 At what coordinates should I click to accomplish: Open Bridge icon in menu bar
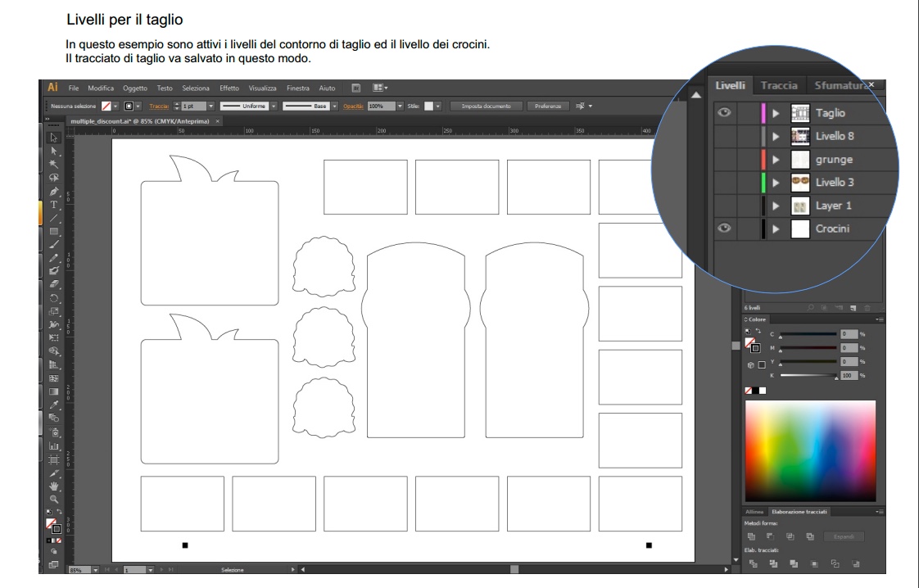pyautogui.click(x=355, y=88)
